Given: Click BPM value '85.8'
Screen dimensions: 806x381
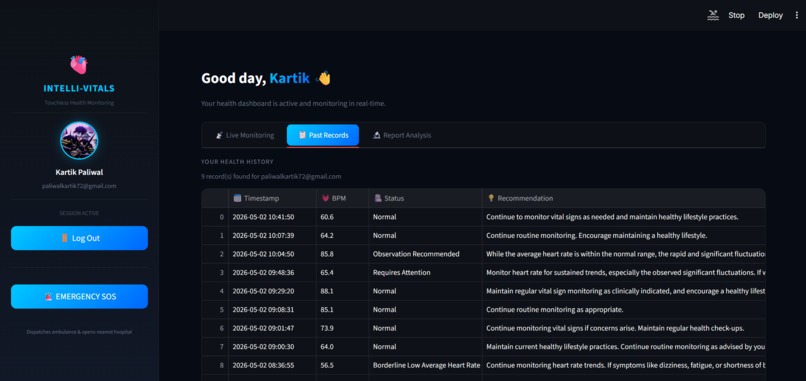Looking at the screenshot, I should (327, 254).
